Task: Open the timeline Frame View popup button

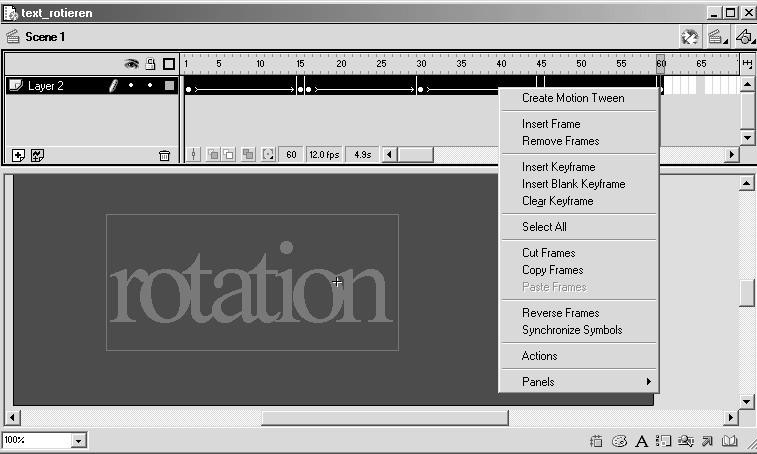Action: [747, 64]
